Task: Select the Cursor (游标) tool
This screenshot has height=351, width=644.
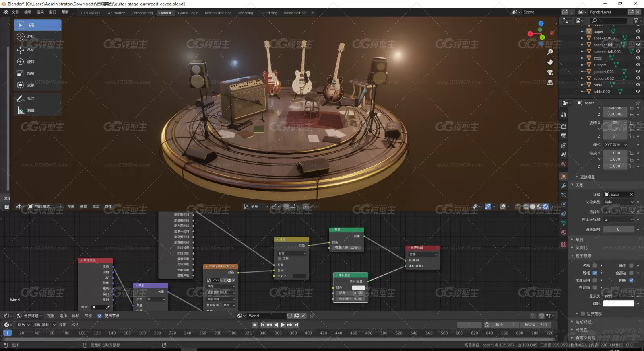Action: 38,37
